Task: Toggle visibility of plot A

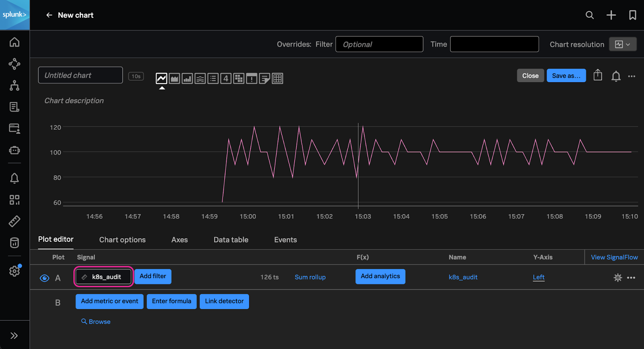Action: 45,278
